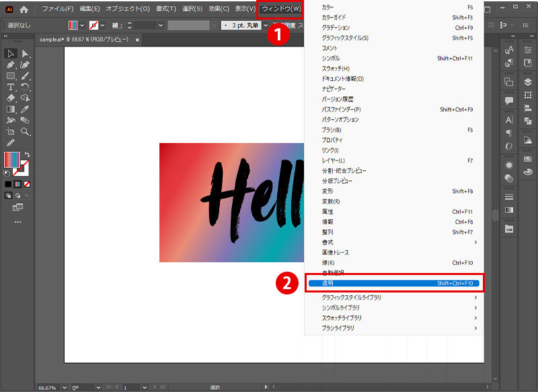Select the Pen tool

coord(10,65)
